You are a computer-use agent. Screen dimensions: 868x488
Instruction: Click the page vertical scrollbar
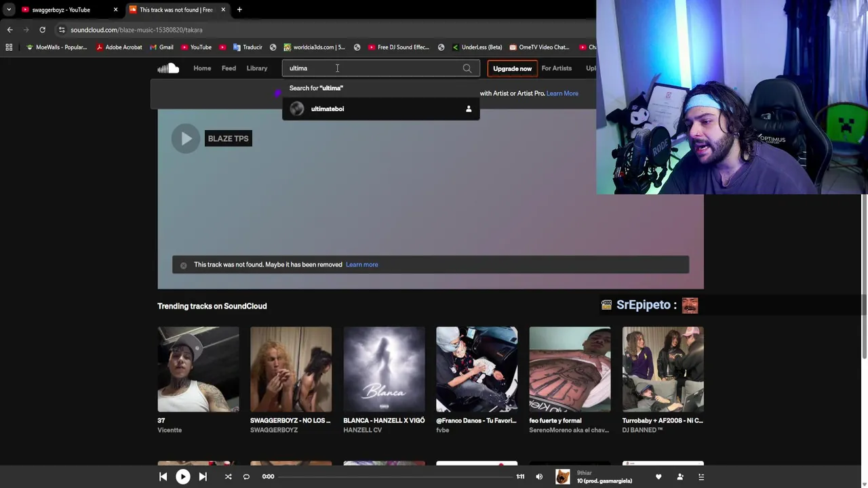(864, 278)
